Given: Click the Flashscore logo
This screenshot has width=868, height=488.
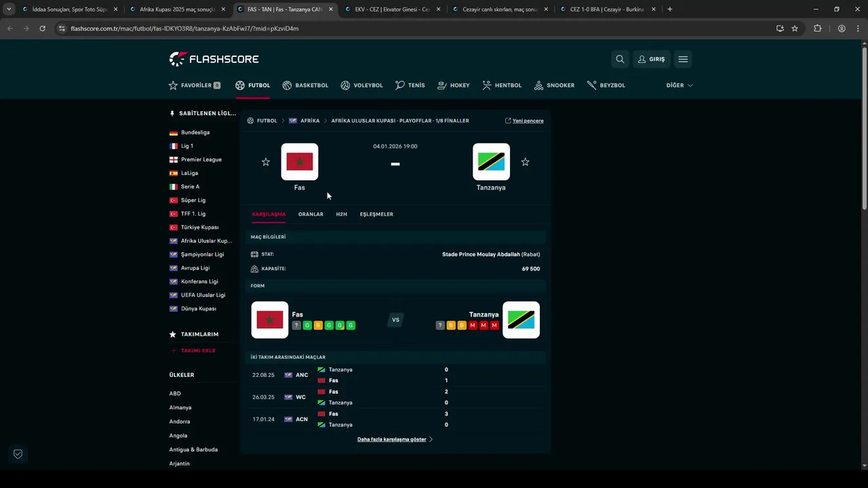Looking at the screenshot, I should [214, 59].
